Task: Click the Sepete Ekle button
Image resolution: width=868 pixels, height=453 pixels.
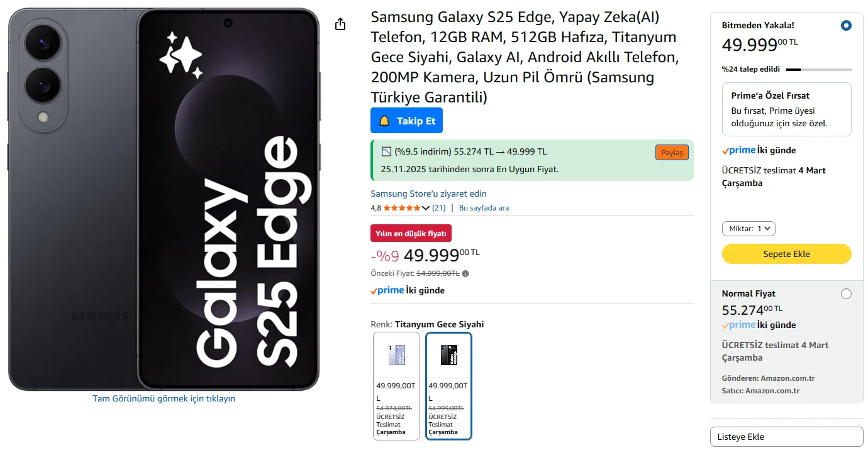Action: coord(787,254)
